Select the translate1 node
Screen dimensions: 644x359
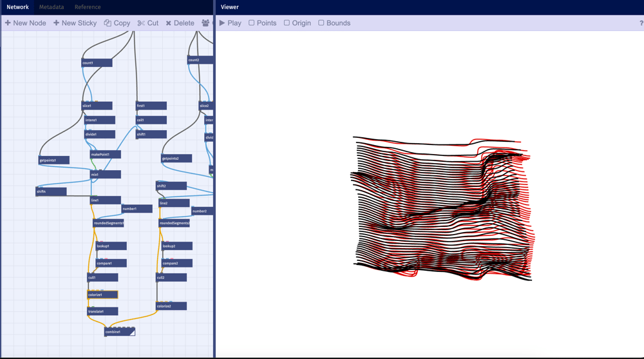[x=102, y=312]
